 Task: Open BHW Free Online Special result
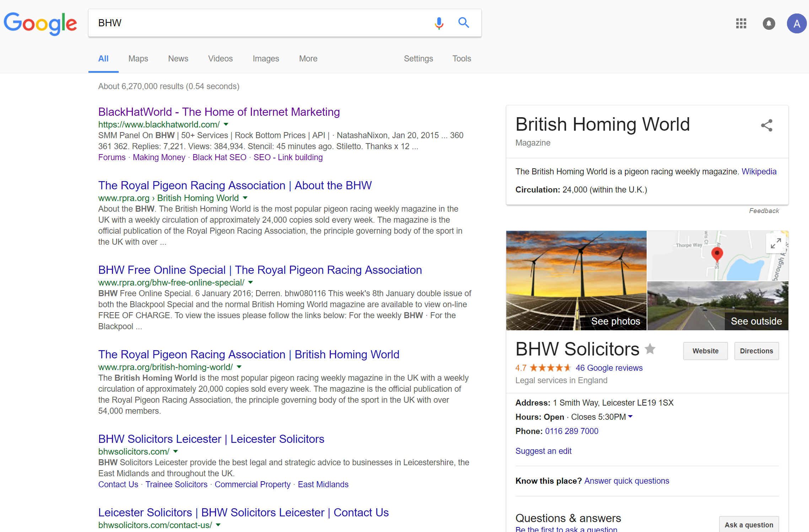point(260,270)
